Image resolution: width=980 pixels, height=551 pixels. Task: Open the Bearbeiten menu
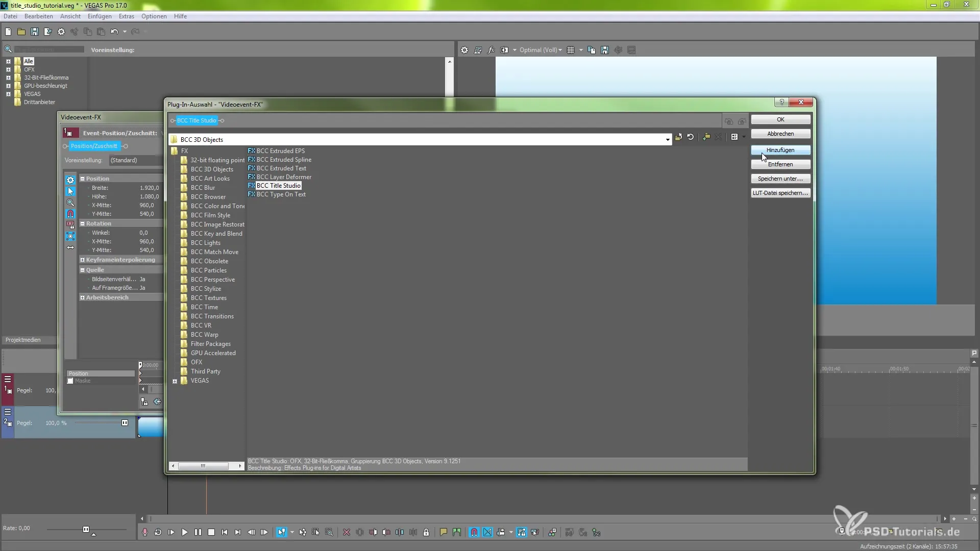pos(39,16)
